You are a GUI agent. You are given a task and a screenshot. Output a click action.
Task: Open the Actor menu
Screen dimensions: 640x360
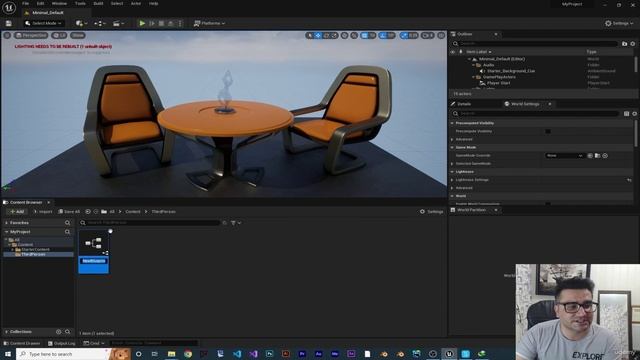[x=136, y=3]
